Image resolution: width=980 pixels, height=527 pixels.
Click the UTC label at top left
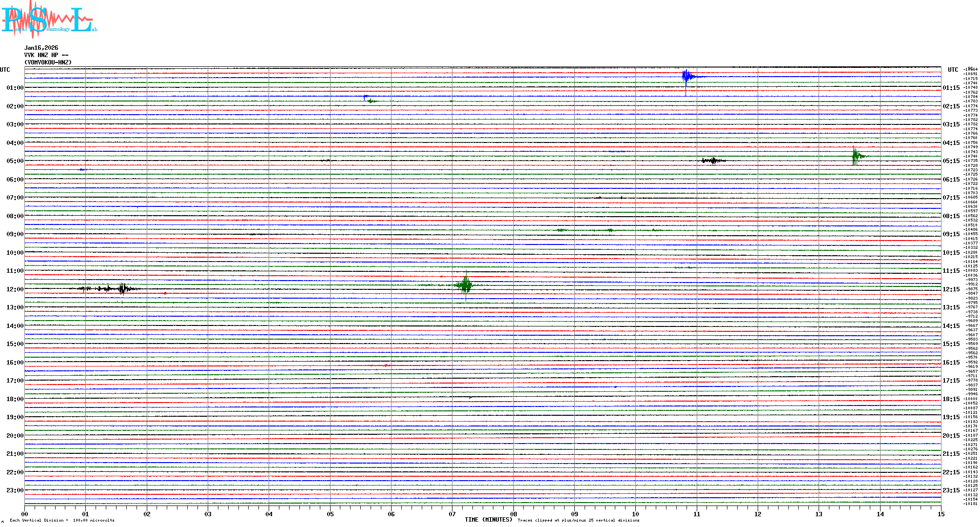pos(5,70)
